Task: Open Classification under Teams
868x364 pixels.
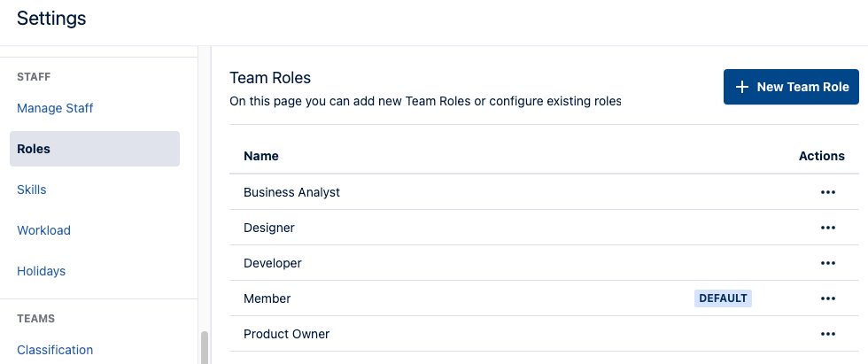Action: [x=55, y=350]
